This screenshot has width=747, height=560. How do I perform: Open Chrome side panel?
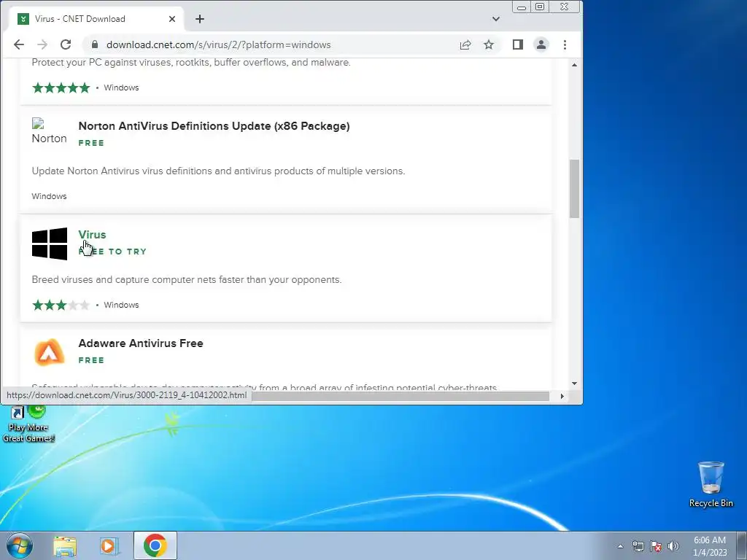click(x=518, y=44)
